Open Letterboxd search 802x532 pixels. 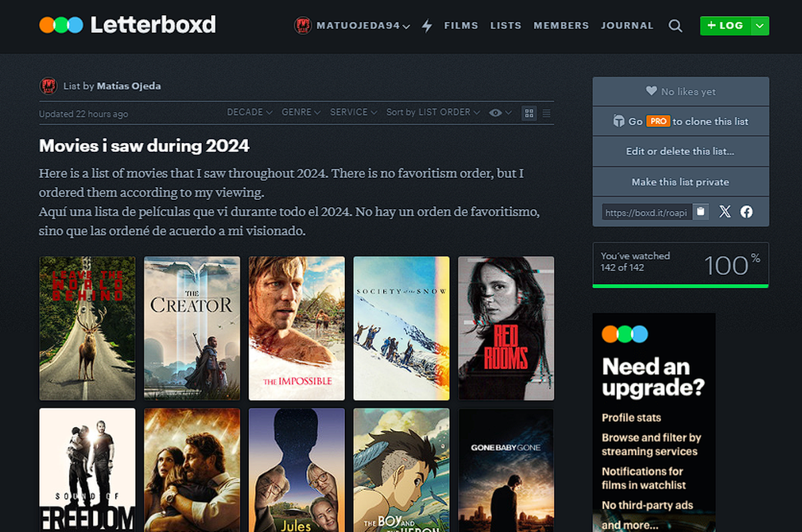[675, 25]
